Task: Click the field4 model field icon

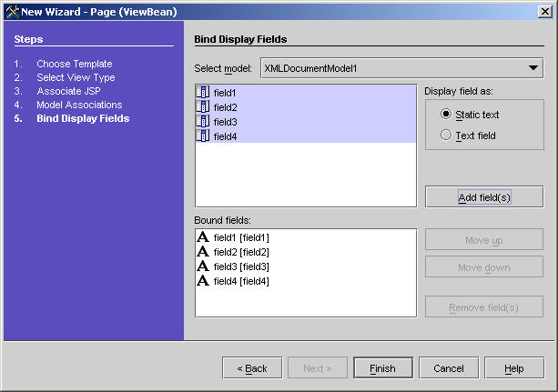Action: 203,136
